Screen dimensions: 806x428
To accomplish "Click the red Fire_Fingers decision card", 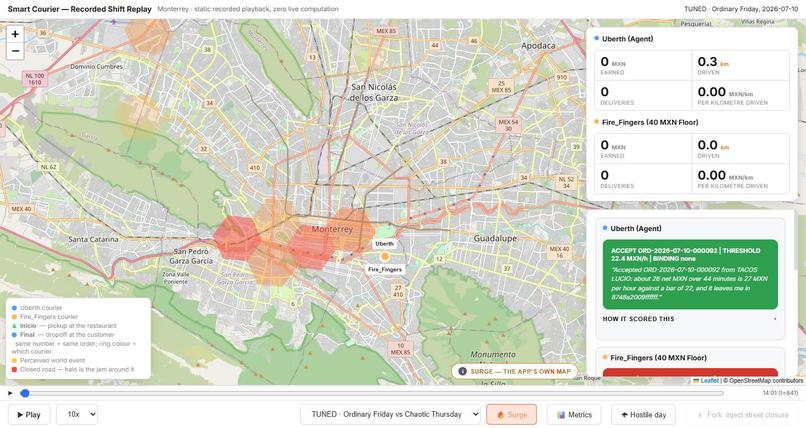I will point(690,373).
